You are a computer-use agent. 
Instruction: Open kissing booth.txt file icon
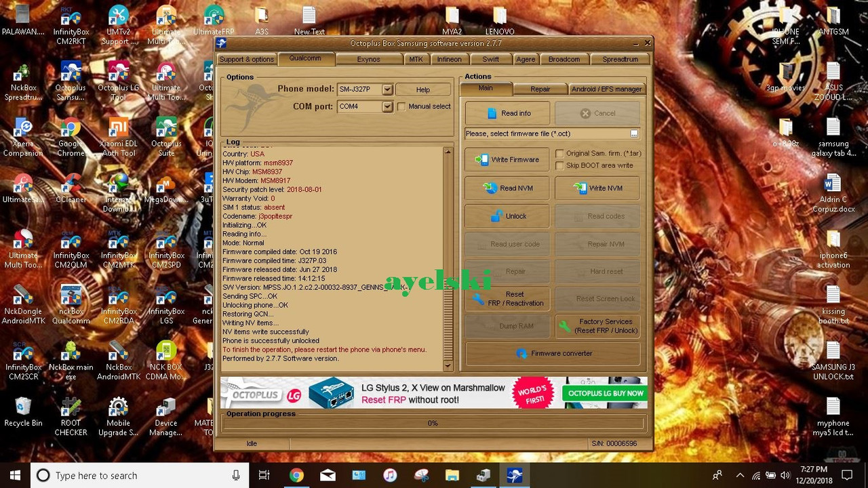(x=833, y=305)
